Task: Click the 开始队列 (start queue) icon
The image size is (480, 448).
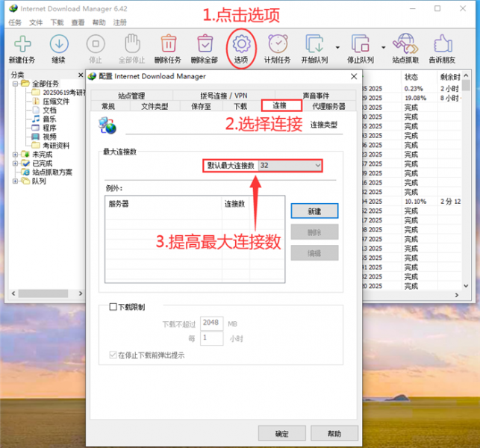Action: point(314,44)
